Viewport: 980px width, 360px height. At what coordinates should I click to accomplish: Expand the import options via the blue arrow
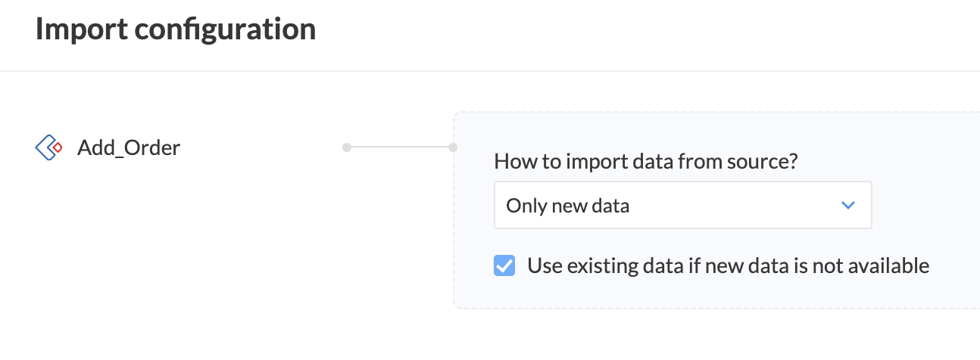[848, 205]
